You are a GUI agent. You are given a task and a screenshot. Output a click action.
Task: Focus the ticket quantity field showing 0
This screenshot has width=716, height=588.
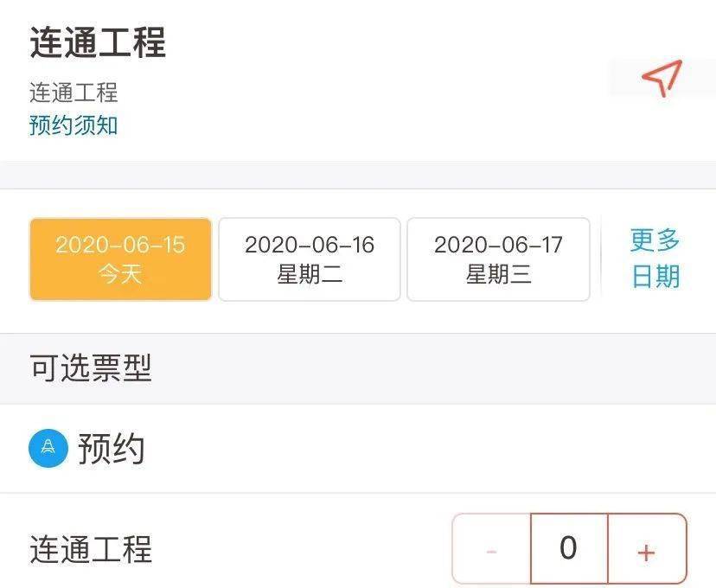pyautogui.click(x=569, y=549)
